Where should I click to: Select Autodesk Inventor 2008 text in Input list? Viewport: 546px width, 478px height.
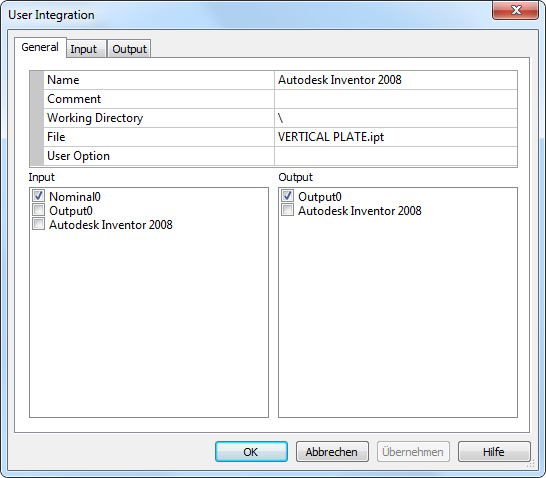tap(111, 225)
